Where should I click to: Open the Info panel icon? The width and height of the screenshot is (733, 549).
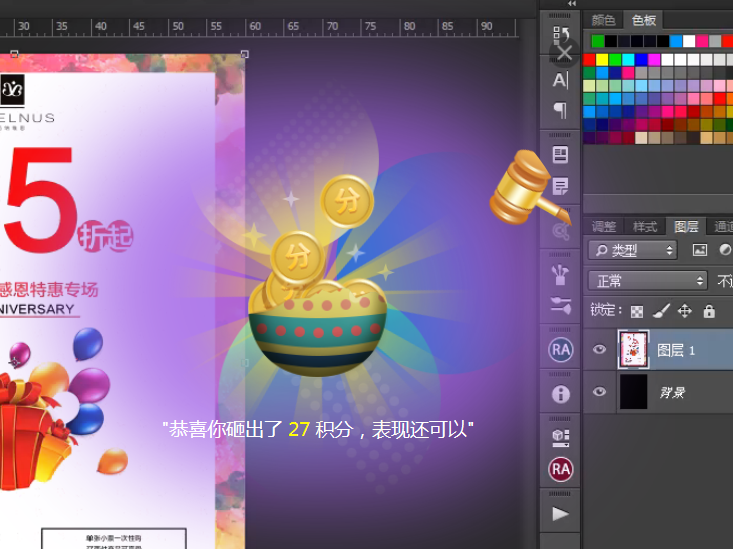561,394
